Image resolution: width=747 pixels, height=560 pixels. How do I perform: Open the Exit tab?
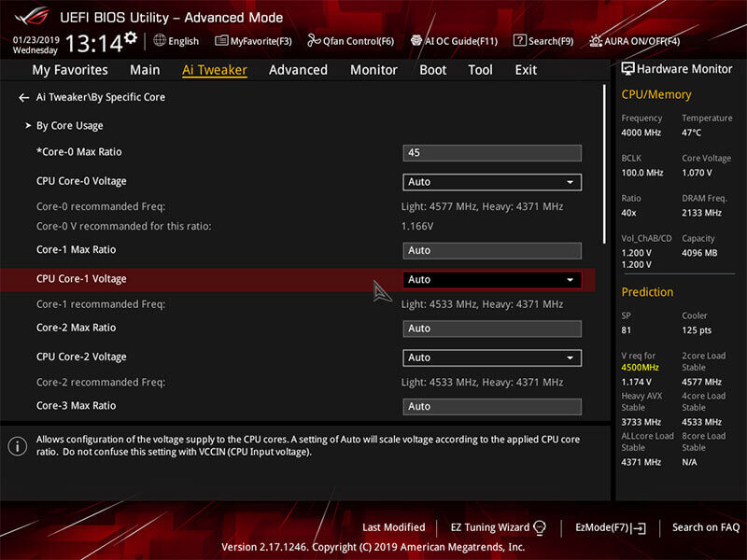[x=526, y=70]
